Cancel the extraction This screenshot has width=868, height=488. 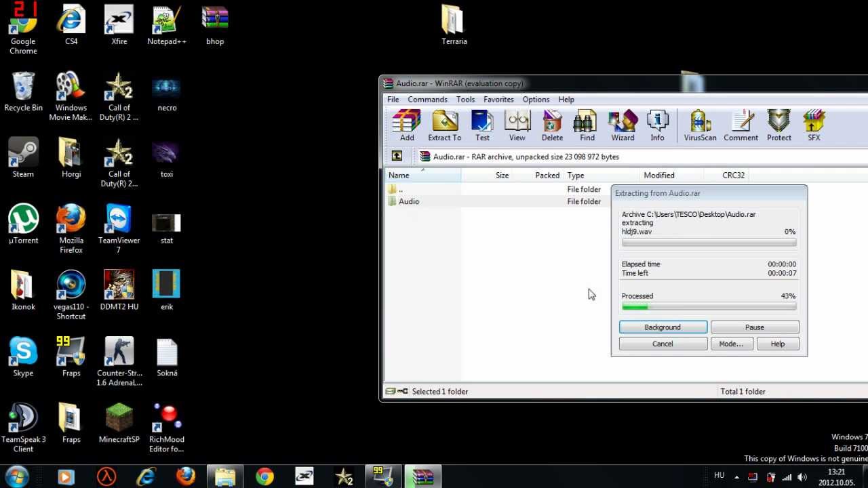(x=663, y=344)
